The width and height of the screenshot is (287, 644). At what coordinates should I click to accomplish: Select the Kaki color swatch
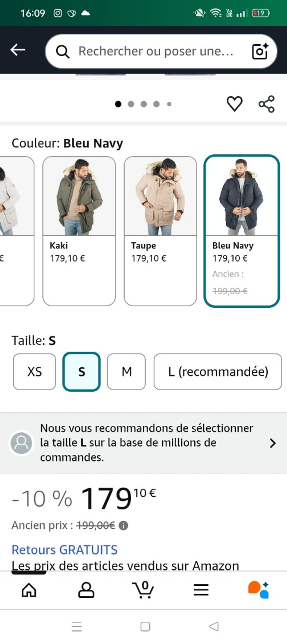(x=79, y=231)
